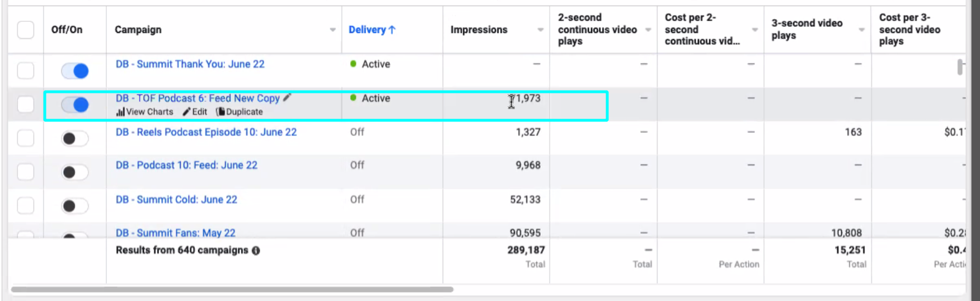
Task: Open DB - Summit Fans: May 22 campaign
Action: [x=175, y=233]
